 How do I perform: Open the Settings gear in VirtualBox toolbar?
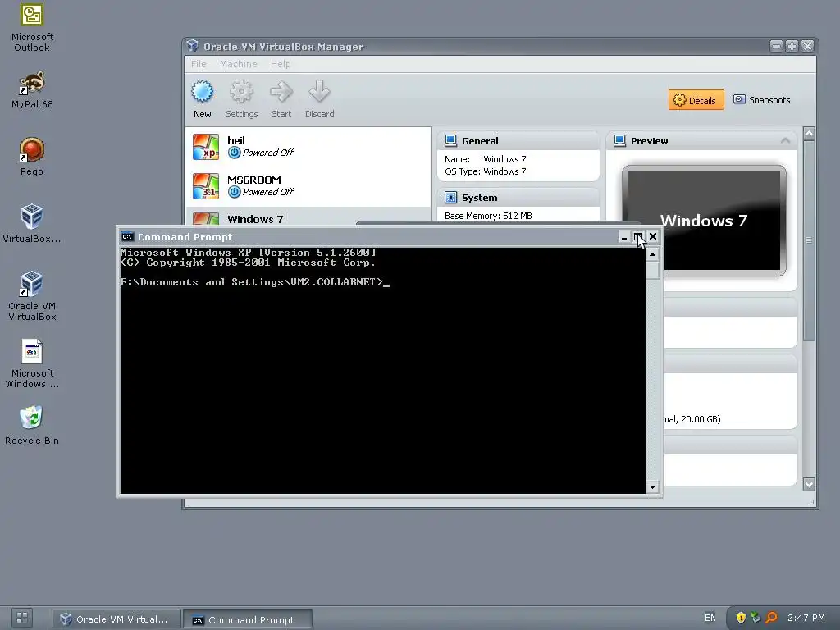pyautogui.click(x=242, y=99)
